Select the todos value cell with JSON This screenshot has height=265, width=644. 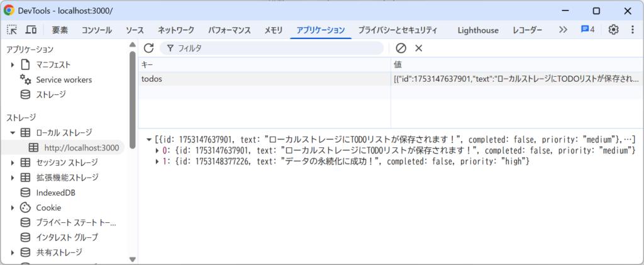point(517,79)
